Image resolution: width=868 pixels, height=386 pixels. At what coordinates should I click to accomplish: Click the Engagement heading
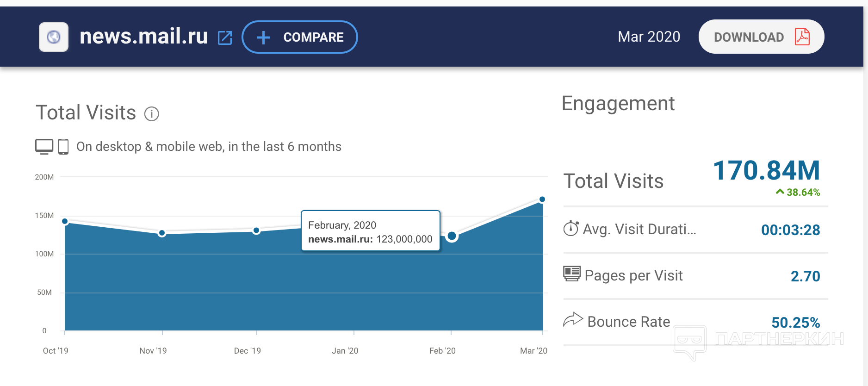pyautogui.click(x=618, y=104)
